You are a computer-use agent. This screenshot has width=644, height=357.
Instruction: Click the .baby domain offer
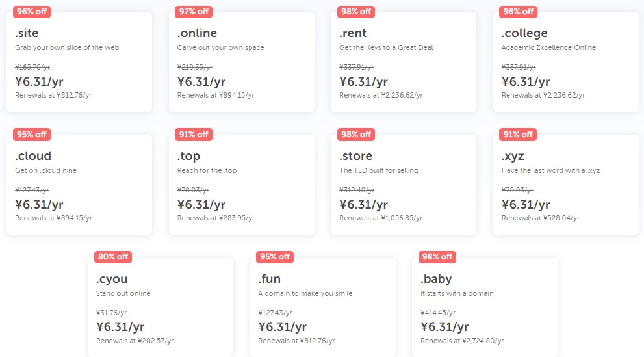pyautogui.click(x=484, y=308)
